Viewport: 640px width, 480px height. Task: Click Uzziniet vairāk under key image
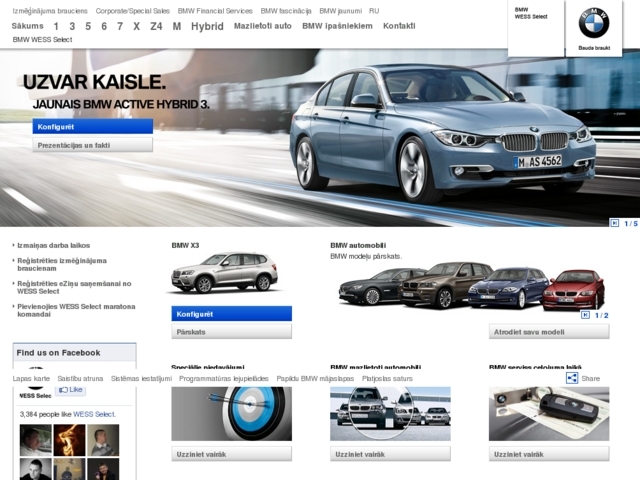pos(549,454)
